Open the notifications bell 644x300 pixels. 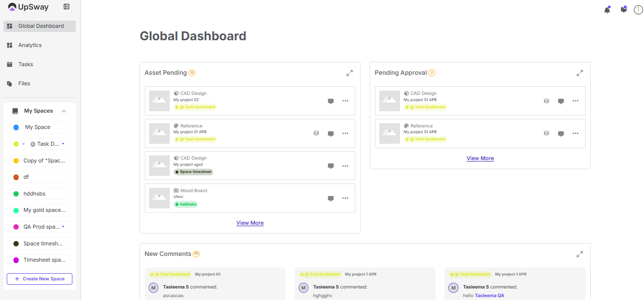(607, 10)
